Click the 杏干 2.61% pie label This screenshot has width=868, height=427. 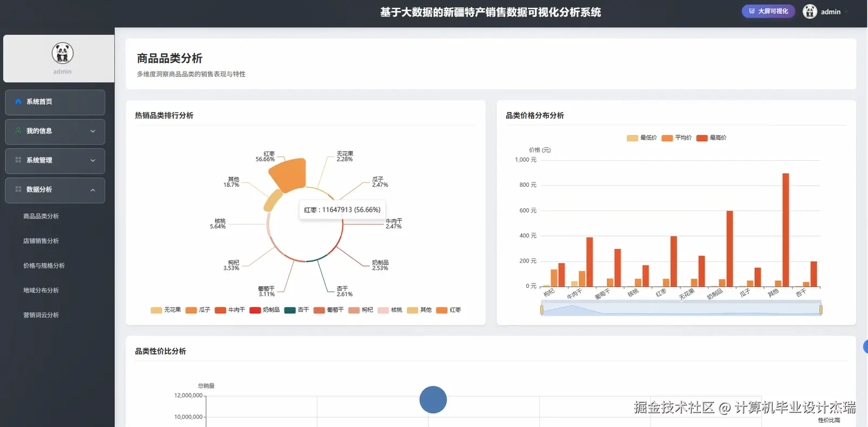click(344, 291)
